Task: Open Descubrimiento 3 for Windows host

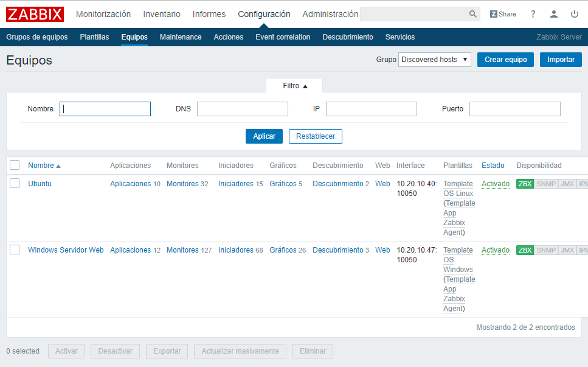Action: 338,250
